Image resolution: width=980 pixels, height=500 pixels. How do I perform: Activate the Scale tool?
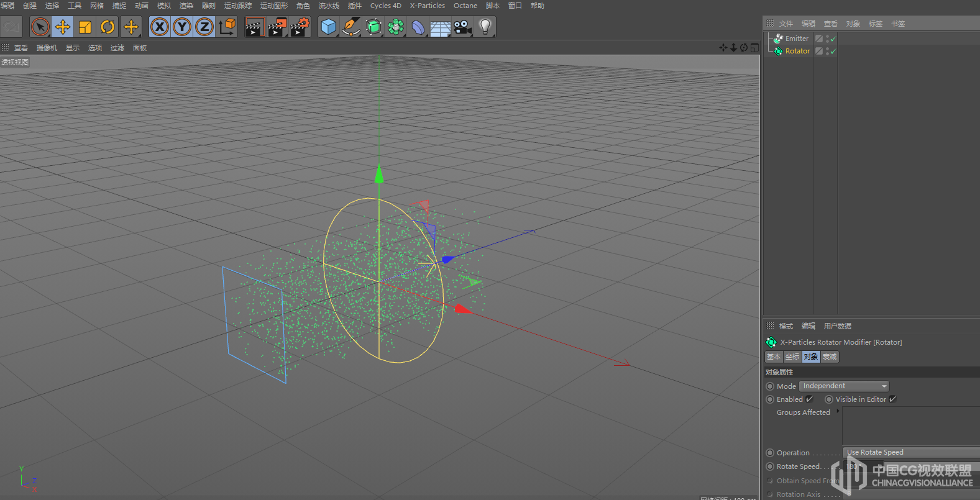point(85,27)
